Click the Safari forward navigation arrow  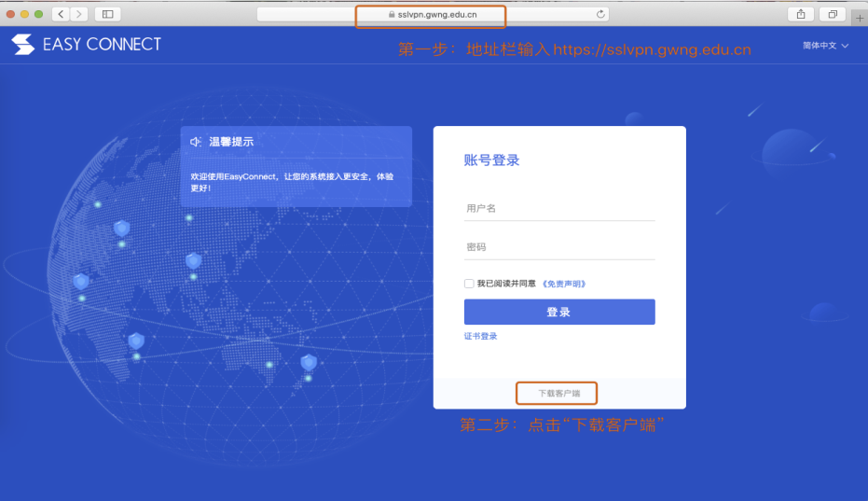78,14
